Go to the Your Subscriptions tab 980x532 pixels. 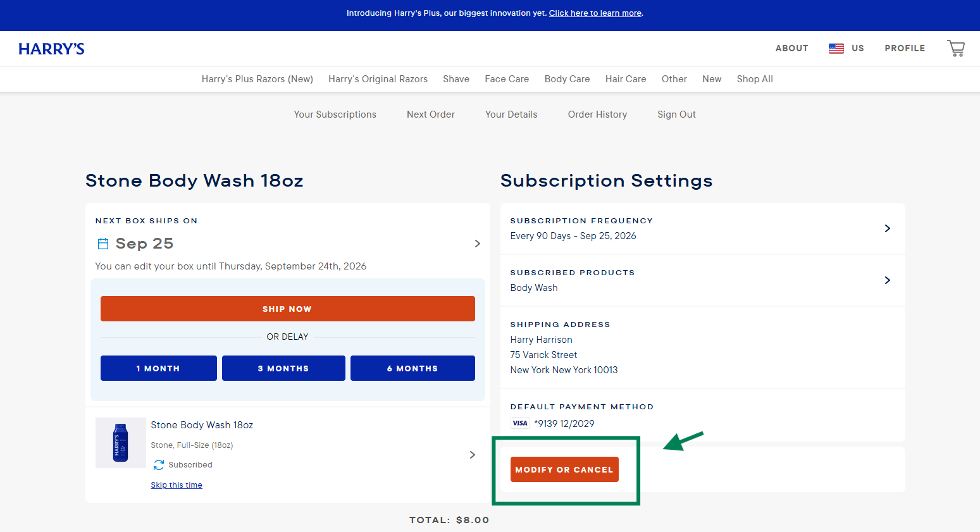(335, 114)
